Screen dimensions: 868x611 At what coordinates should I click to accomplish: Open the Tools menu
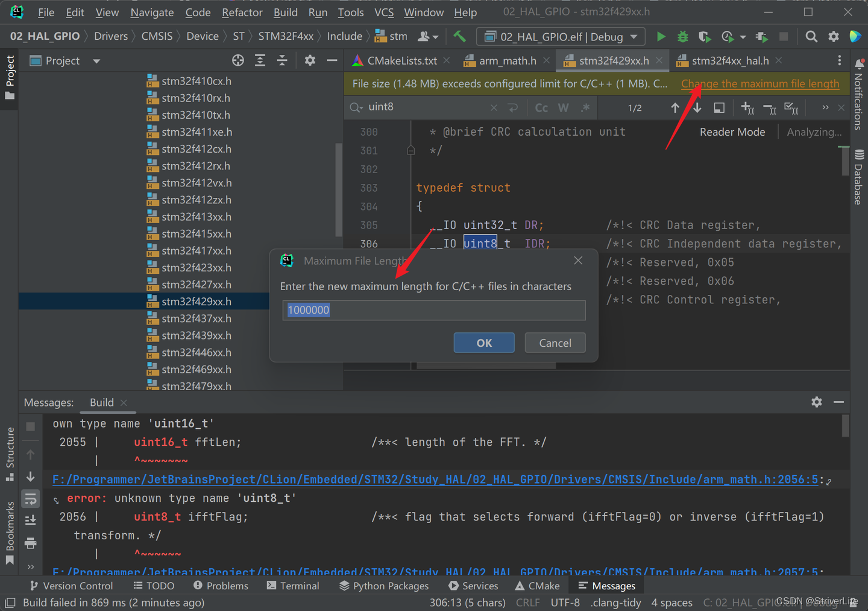point(350,12)
